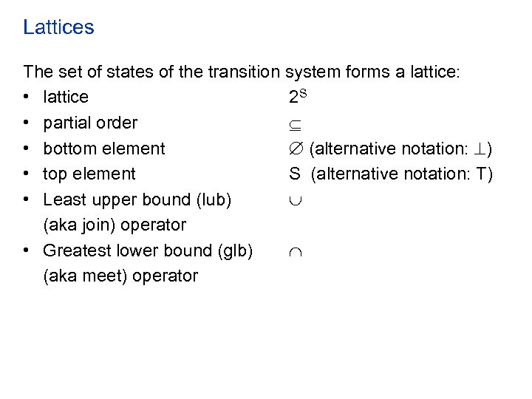Click the (aka join) operator line
This screenshot has height=399, width=532.
[x=115, y=225]
